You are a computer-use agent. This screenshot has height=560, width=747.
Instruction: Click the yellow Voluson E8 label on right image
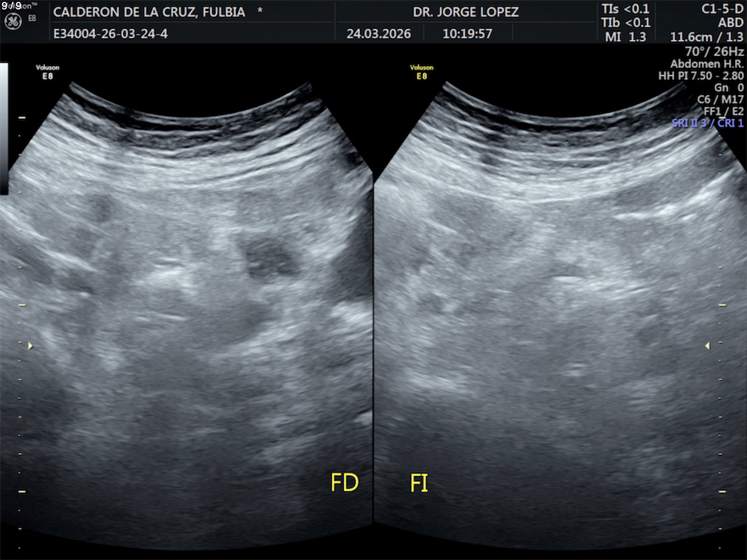click(x=421, y=72)
